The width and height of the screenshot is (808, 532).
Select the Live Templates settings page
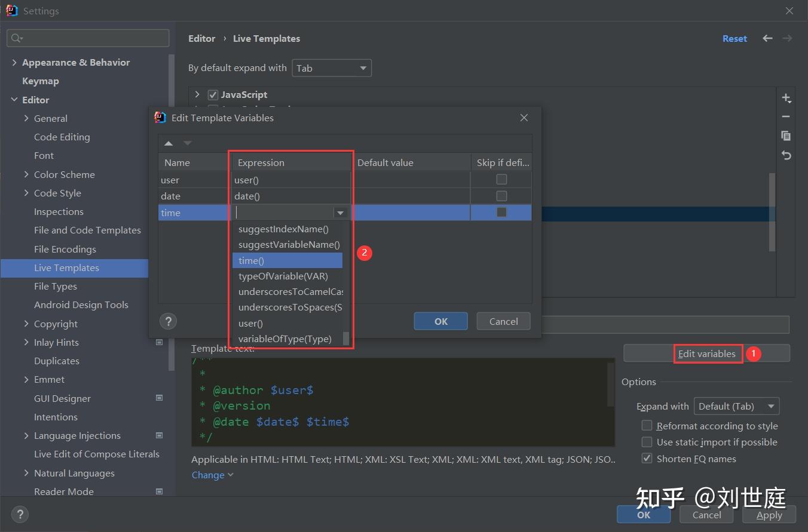pyautogui.click(x=66, y=267)
